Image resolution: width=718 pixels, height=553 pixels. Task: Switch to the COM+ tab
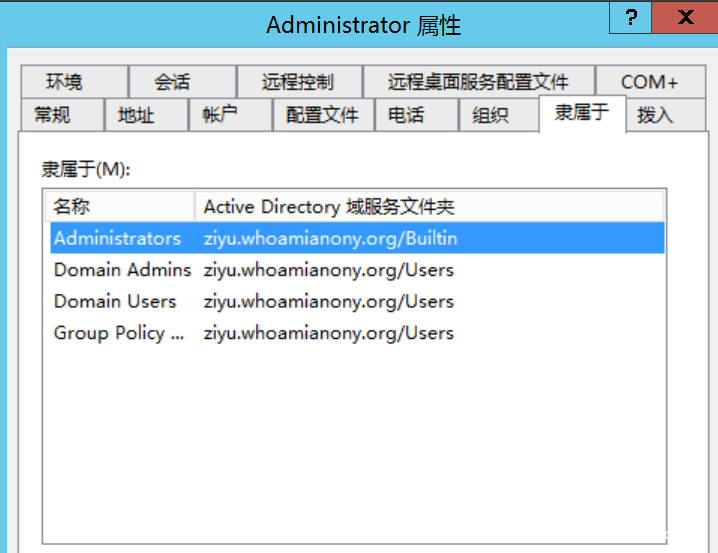coord(649,82)
